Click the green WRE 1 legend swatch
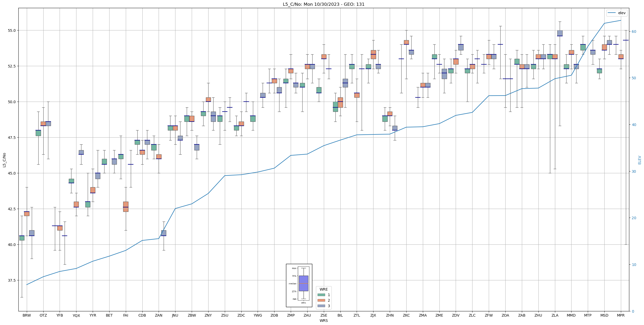Viewport: 644px width, 325px height. [x=321, y=295]
